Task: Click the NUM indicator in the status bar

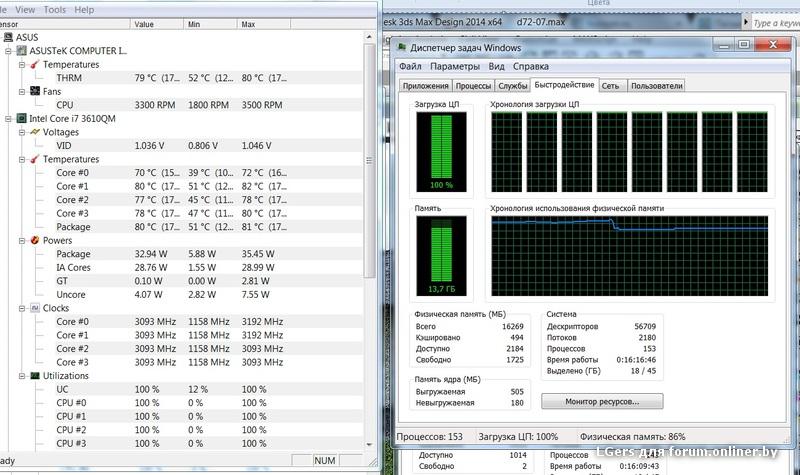Action: [324, 461]
